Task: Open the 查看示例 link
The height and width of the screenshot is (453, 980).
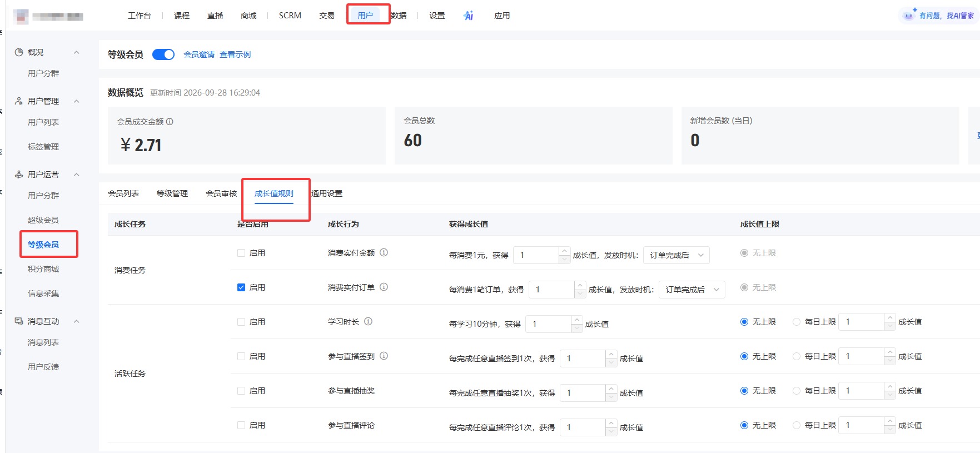Action: (235, 54)
